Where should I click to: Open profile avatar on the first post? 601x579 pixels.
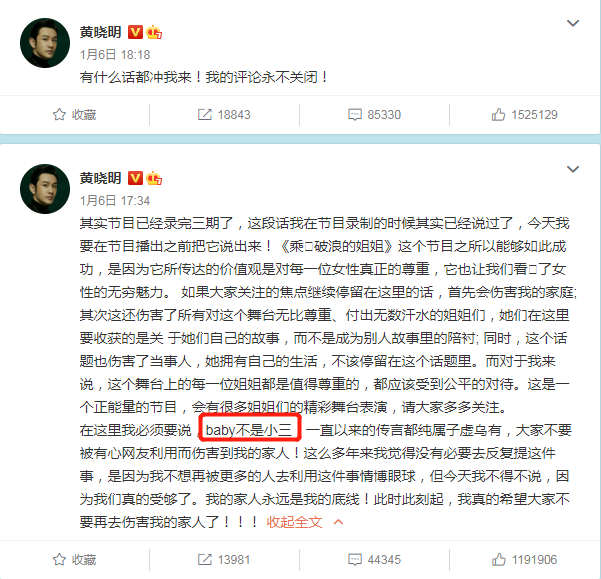(x=45, y=43)
